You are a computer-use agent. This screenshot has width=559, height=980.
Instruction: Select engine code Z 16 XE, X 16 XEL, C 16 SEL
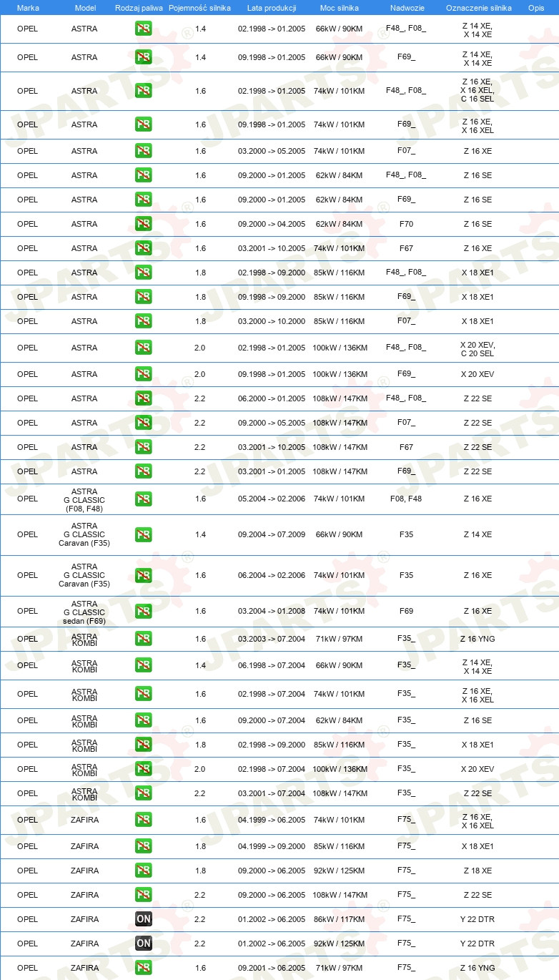click(x=478, y=91)
